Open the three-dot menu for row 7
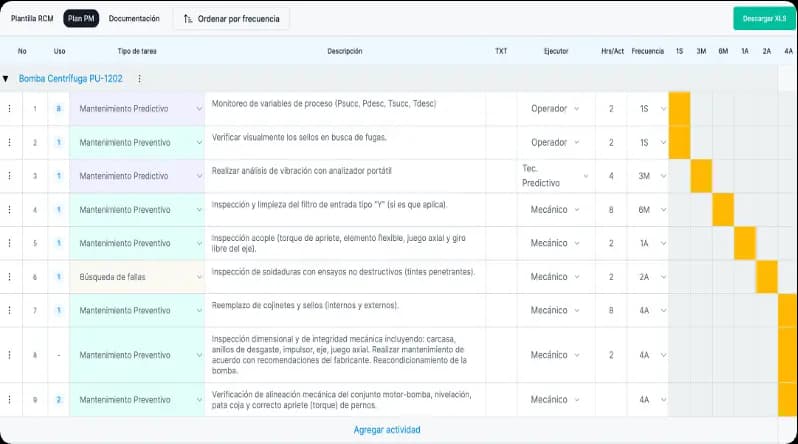The image size is (798, 444). coord(10,311)
